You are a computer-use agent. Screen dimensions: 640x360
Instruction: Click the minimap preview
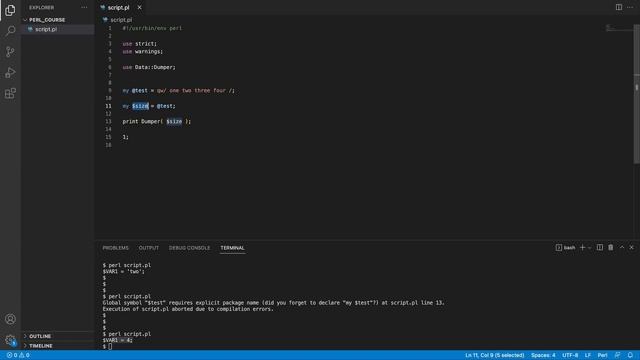[619, 28]
